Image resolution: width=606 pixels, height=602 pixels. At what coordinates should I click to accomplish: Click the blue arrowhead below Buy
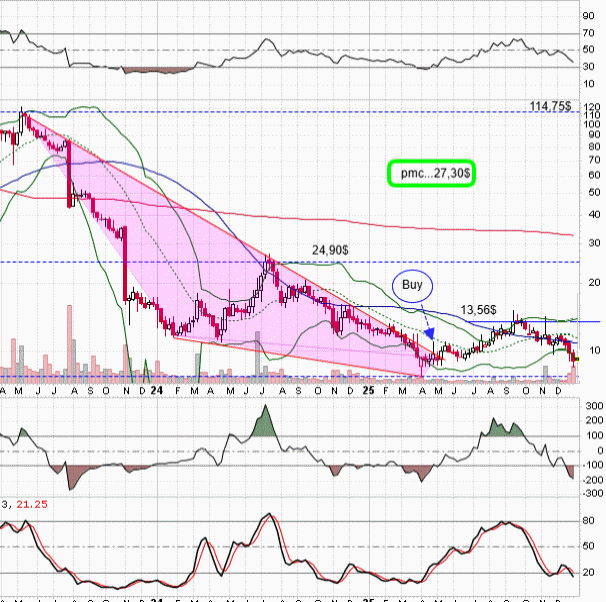[x=429, y=335]
